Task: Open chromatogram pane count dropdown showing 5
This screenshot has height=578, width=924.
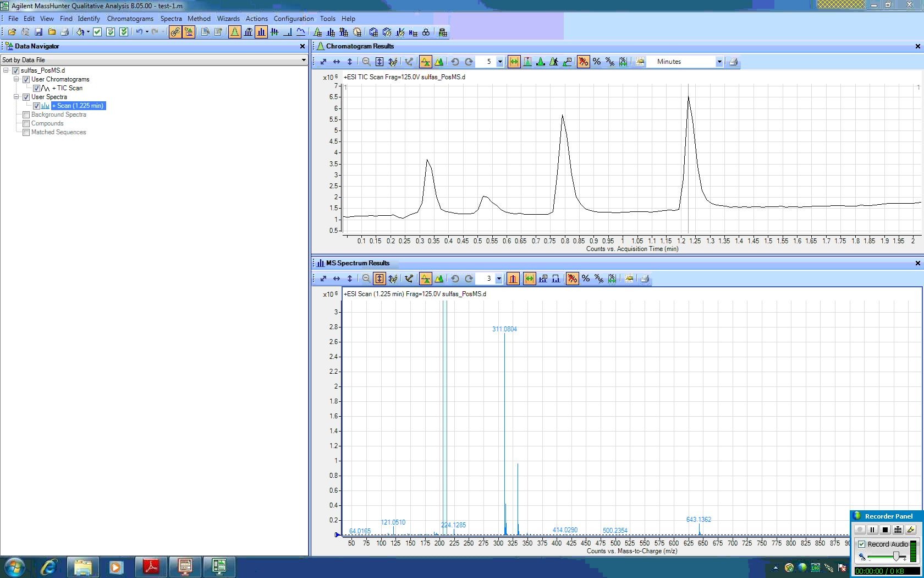Action: pos(500,62)
